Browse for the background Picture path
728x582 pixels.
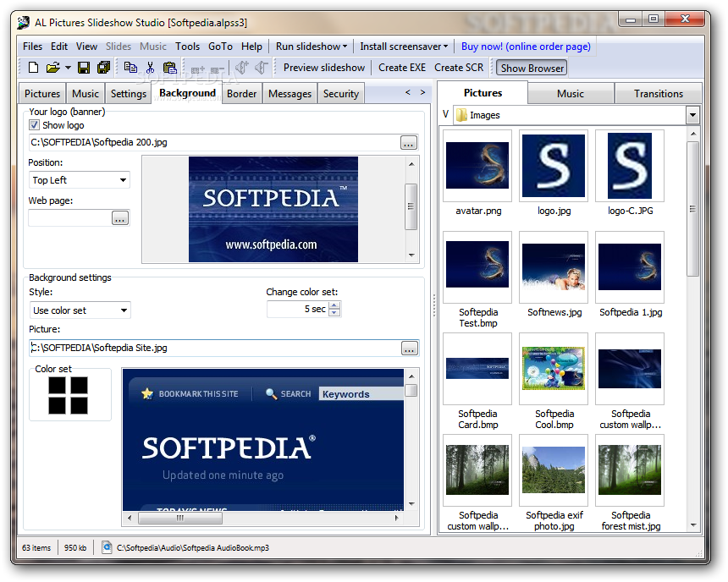410,349
